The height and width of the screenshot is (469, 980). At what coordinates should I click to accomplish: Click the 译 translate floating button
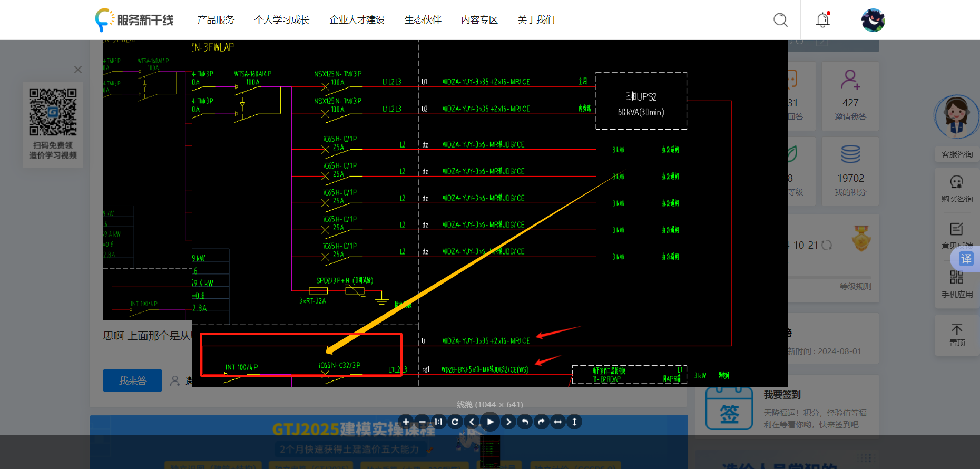click(966, 259)
